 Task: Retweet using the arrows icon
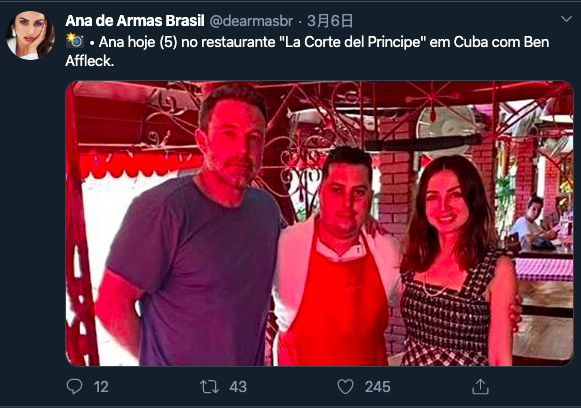point(209,387)
